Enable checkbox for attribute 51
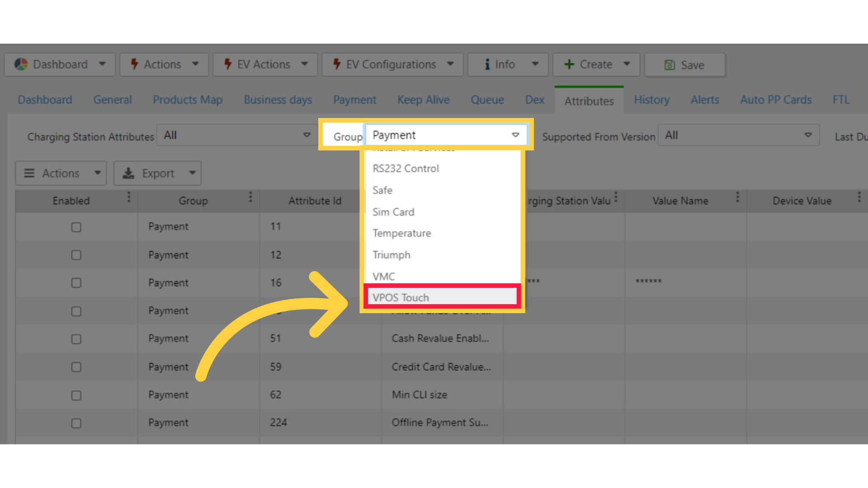 (76, 339)
